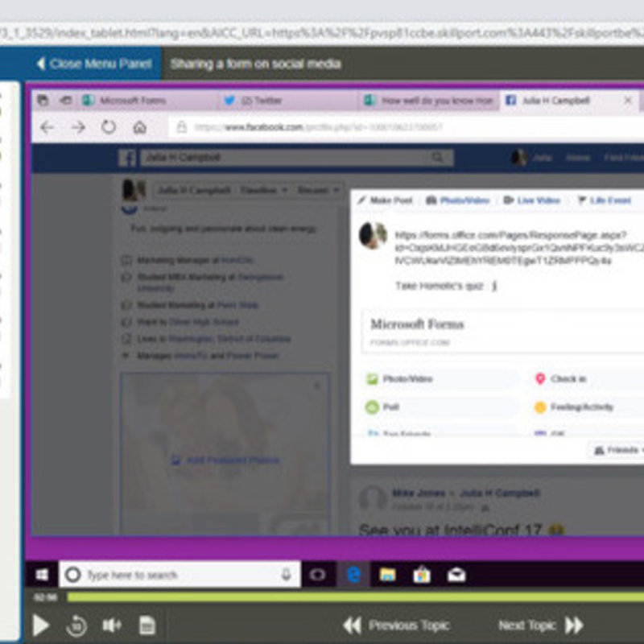The width and height of the screenshot is (644, 644).
Task: Open the Recent dropdown
Action: click(318, 190)
